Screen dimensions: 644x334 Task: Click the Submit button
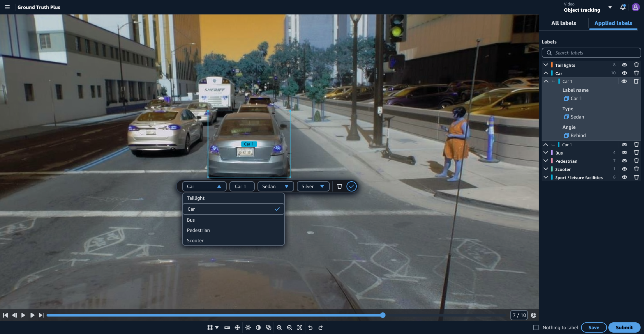624,327
